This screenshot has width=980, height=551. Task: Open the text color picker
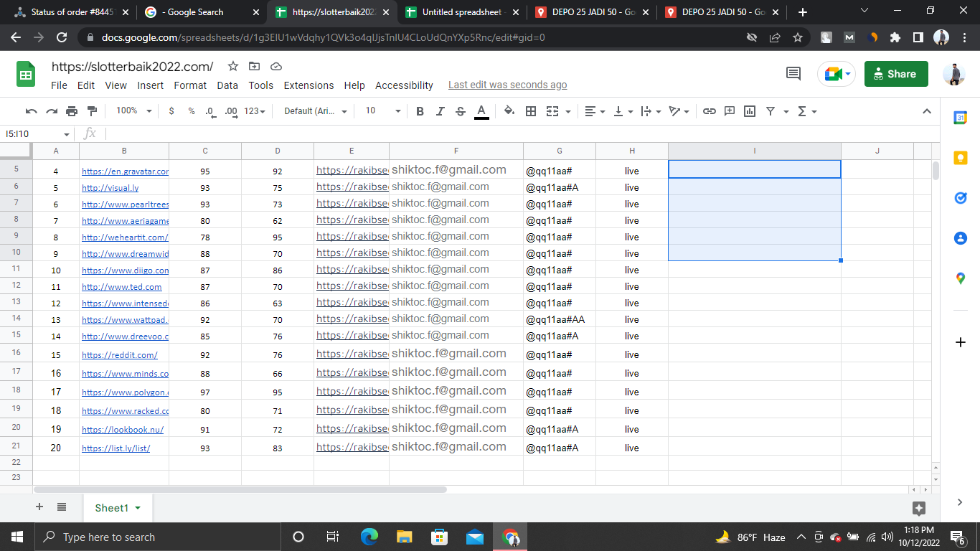tap(481, 111)
